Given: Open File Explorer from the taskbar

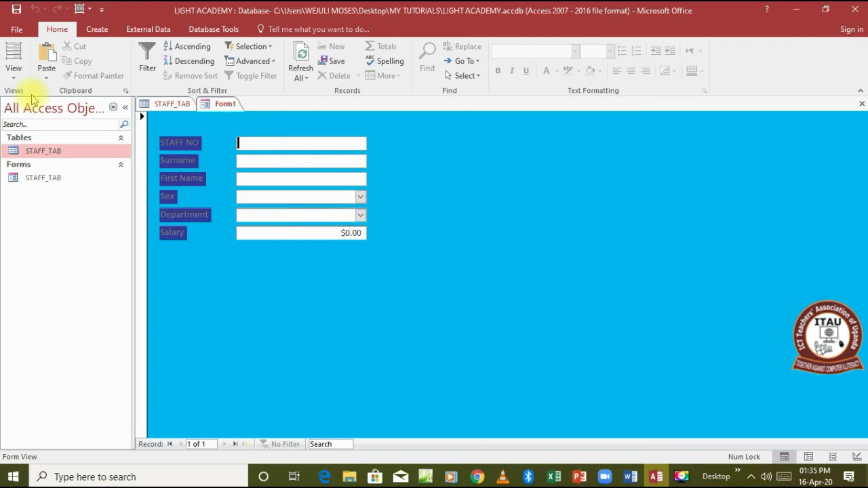Looking at the screenshot, I should 349,476.
